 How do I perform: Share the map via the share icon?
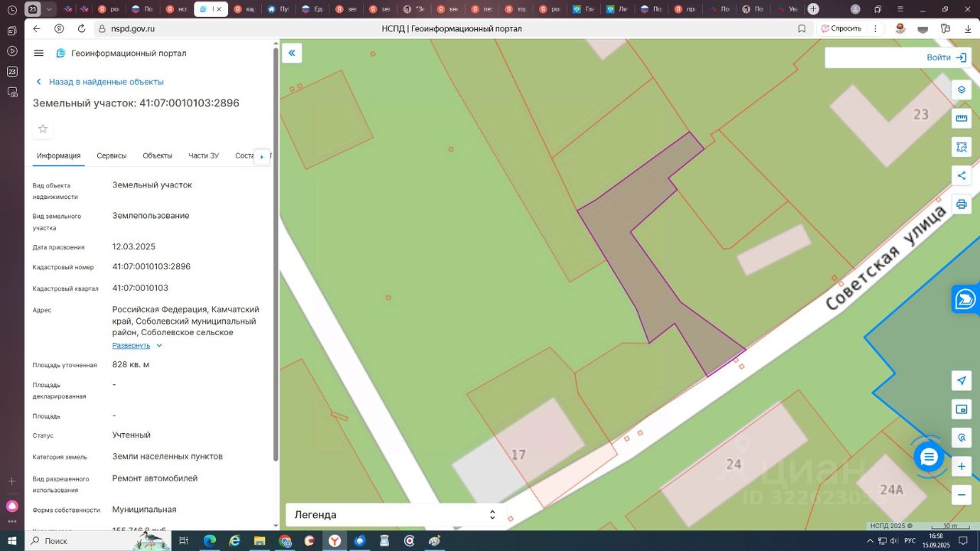click(962, 175)
